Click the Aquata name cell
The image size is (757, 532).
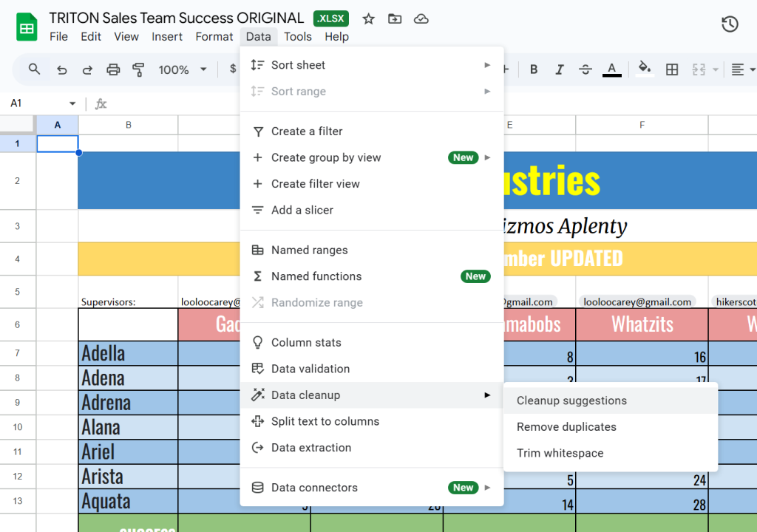pyautogui.click(x=128, y=501)
